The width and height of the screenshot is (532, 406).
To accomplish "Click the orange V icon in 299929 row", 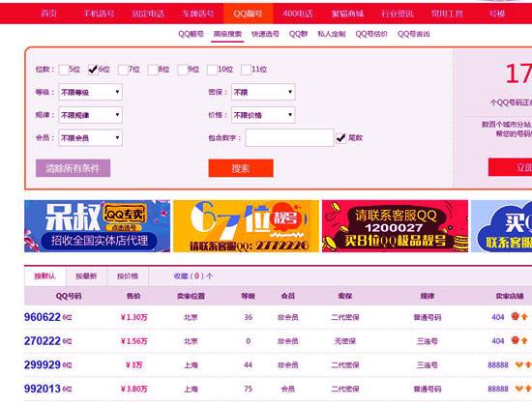I will (519, 364).
